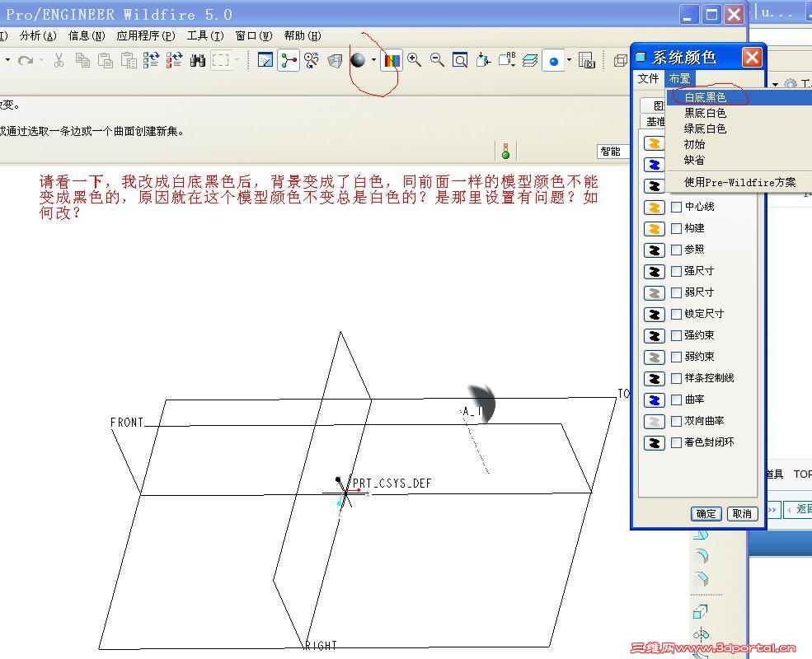Click the traffic light regeneration status icon

coord(505,151)
